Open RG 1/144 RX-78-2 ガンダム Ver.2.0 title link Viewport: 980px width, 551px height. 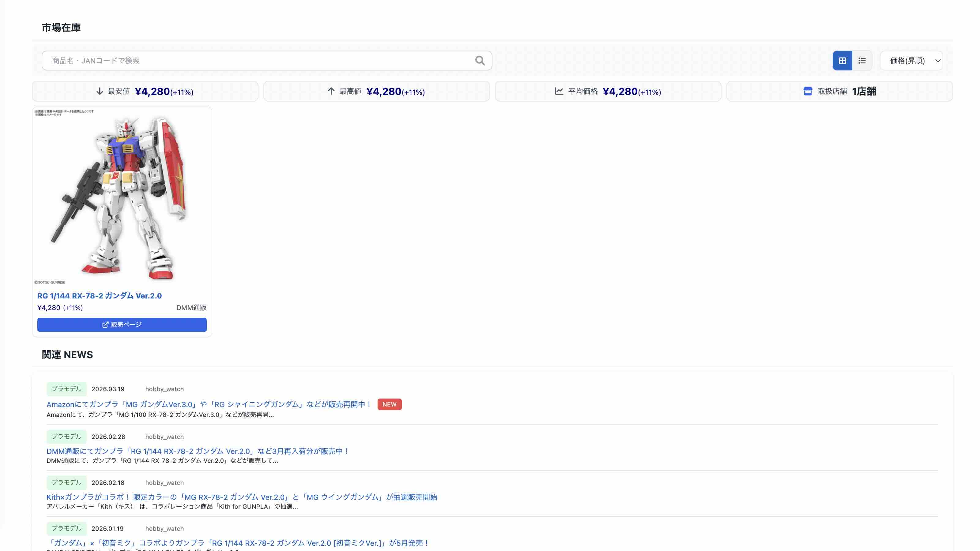[99, 296]
